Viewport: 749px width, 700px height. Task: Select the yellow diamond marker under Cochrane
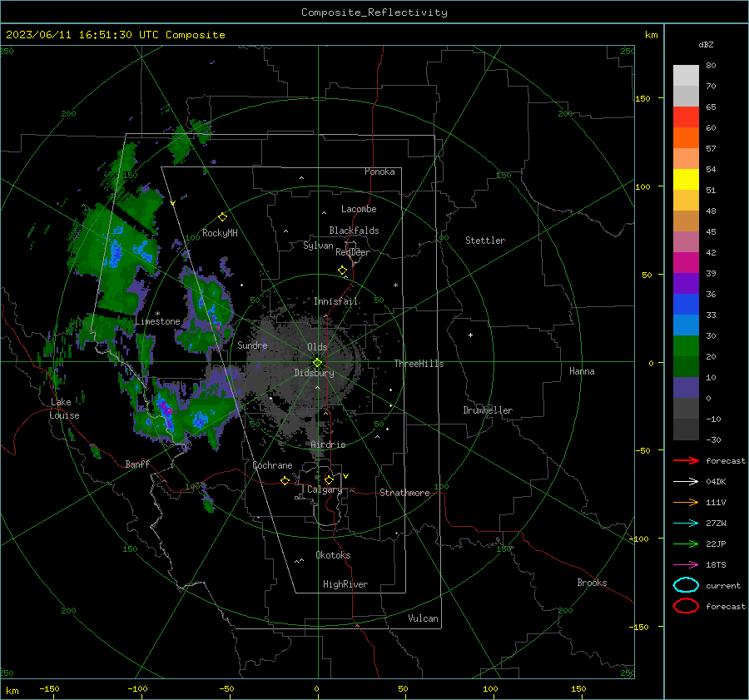[285, 480]
